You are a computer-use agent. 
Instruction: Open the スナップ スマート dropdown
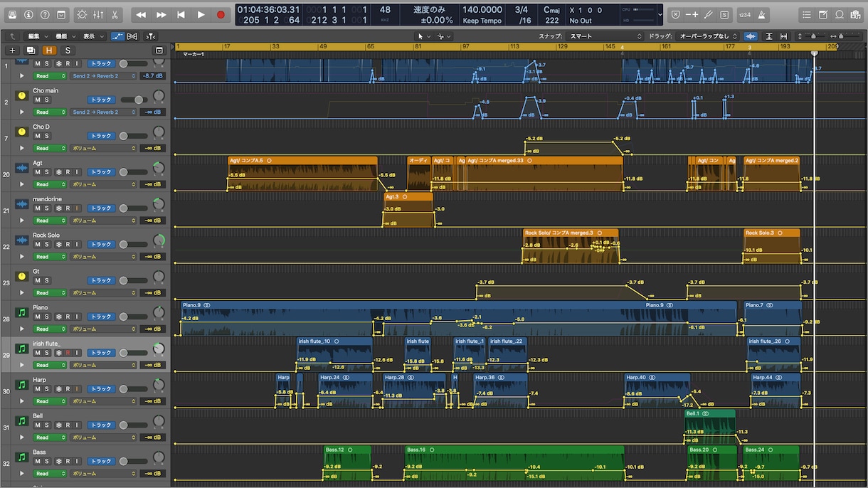[605, 36]
